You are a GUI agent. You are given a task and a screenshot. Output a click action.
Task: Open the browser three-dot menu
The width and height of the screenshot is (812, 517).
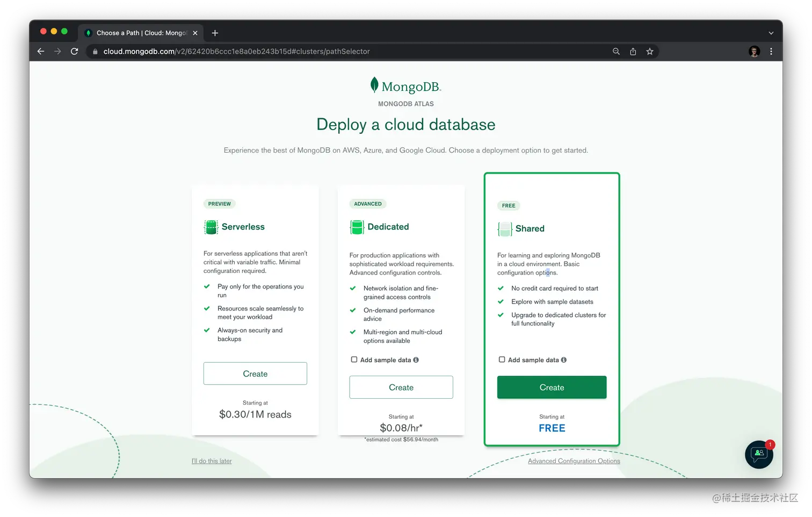click(771, 51)
